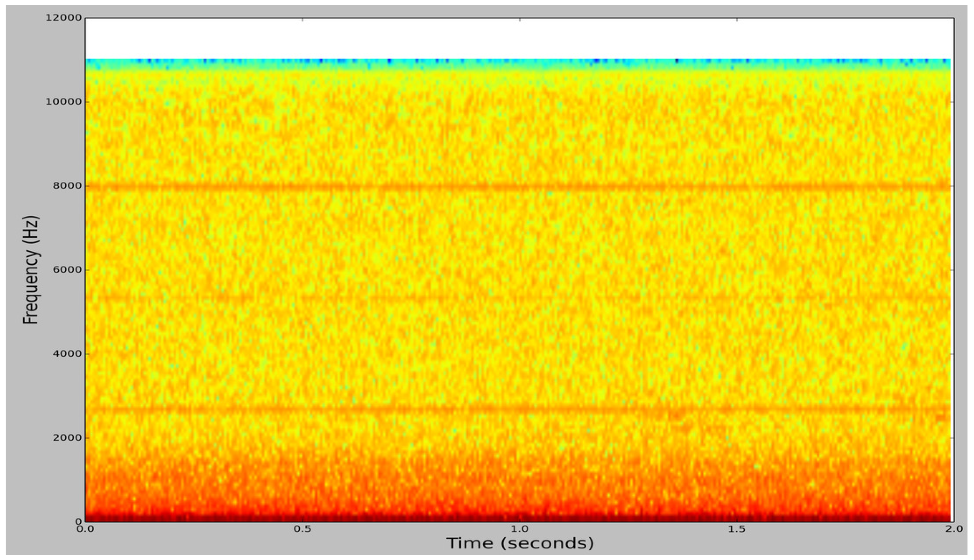Click the 1.0 time tick label

pos(519,529)
